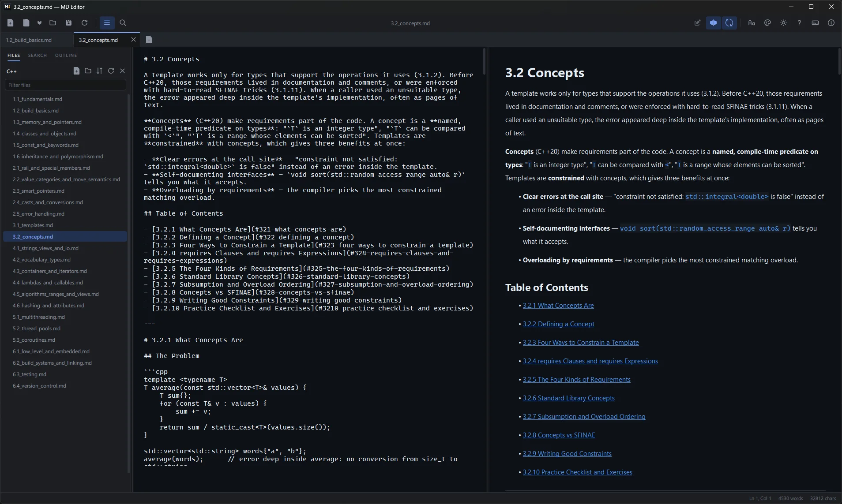Open the about info icon
Viewport: 842px width, 504px height.
pyautogui.click(x=831, y=23)
